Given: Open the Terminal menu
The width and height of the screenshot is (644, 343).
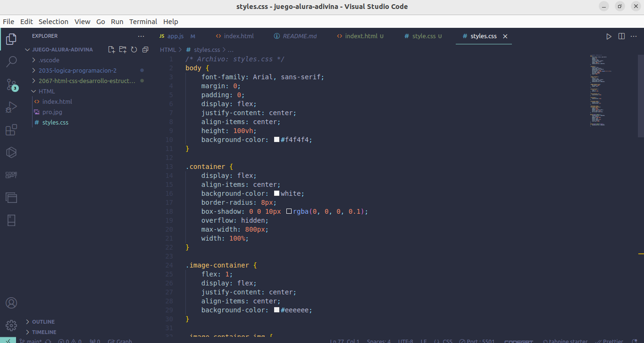Looking at the screenshot, I should [143, 22].
